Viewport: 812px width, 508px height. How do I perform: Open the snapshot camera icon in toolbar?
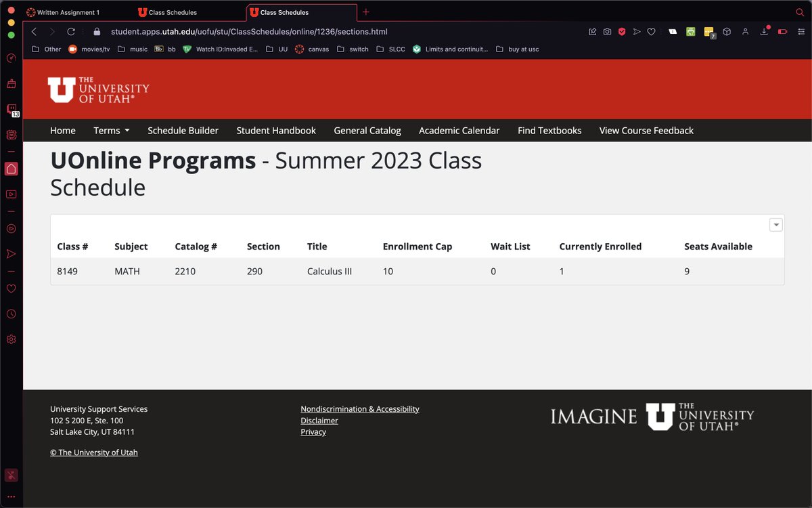point(607,32)
